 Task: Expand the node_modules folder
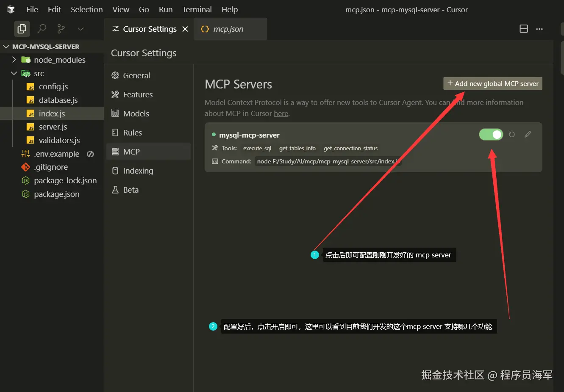tap(52, 60)
